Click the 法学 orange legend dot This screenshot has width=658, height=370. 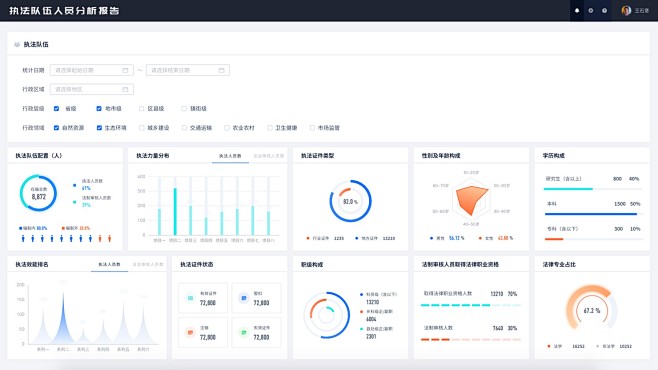549,346
